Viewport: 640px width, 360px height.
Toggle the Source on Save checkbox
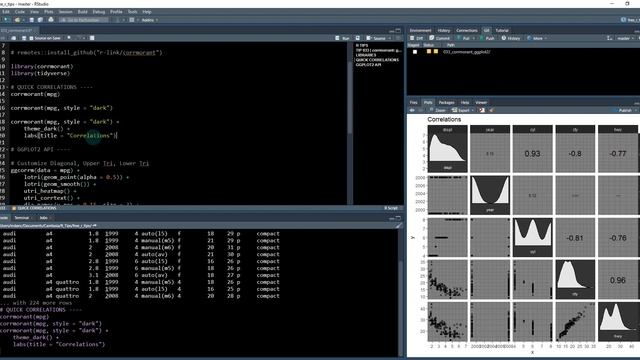point(31,38)
